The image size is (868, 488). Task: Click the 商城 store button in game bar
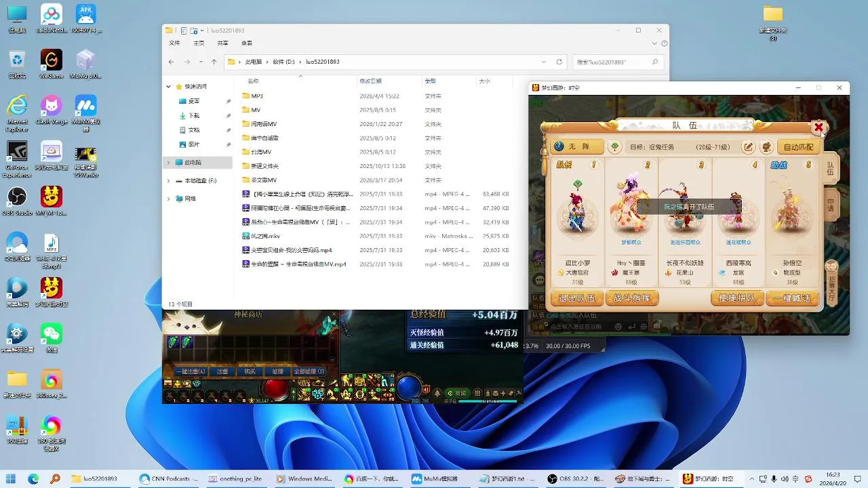[x=458, y=393]
